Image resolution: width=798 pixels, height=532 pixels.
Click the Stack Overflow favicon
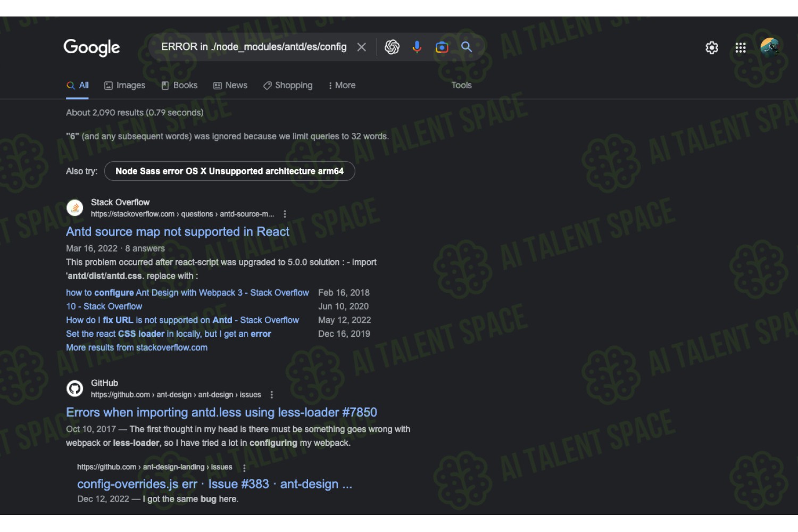(75, 208)
